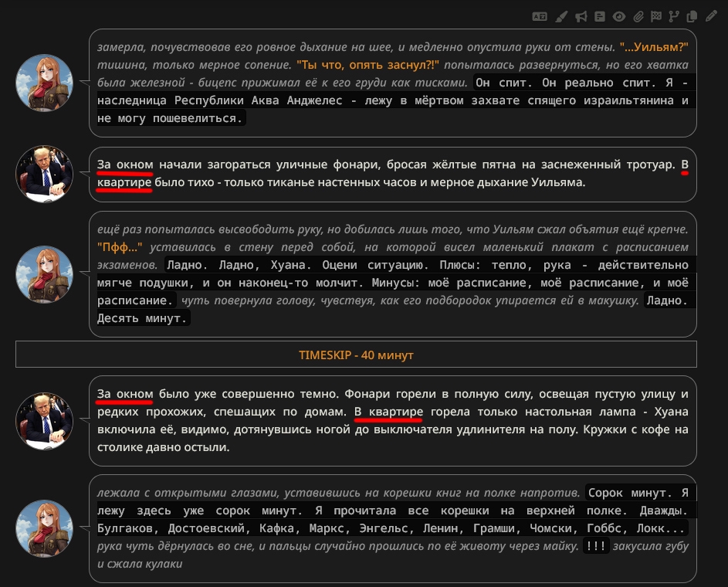Toggle the eye exclude-from-prompt icon

619,17
